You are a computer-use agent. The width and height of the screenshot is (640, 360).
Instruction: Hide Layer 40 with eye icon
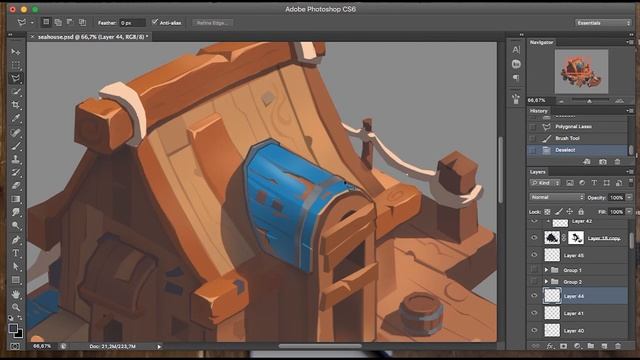click(534, 330)
